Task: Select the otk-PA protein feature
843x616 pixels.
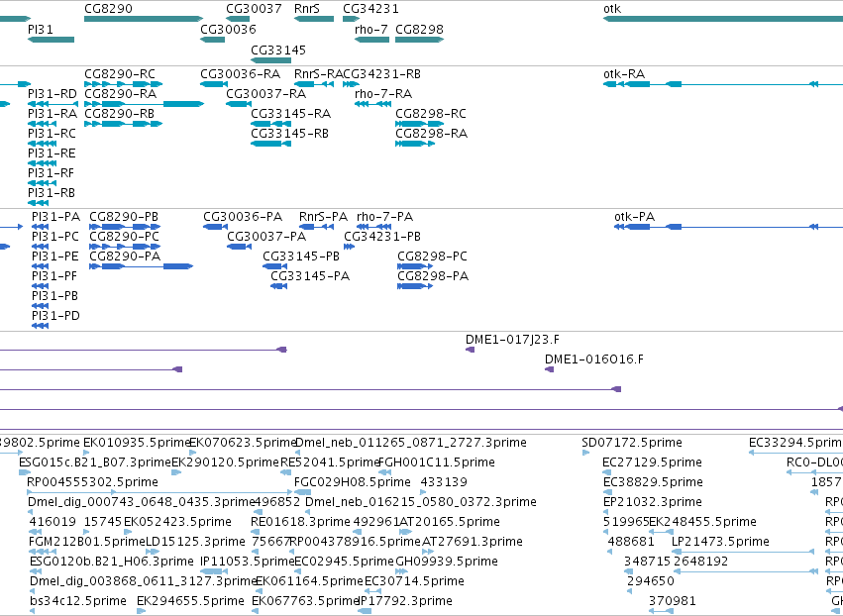Action: [728, 227]
